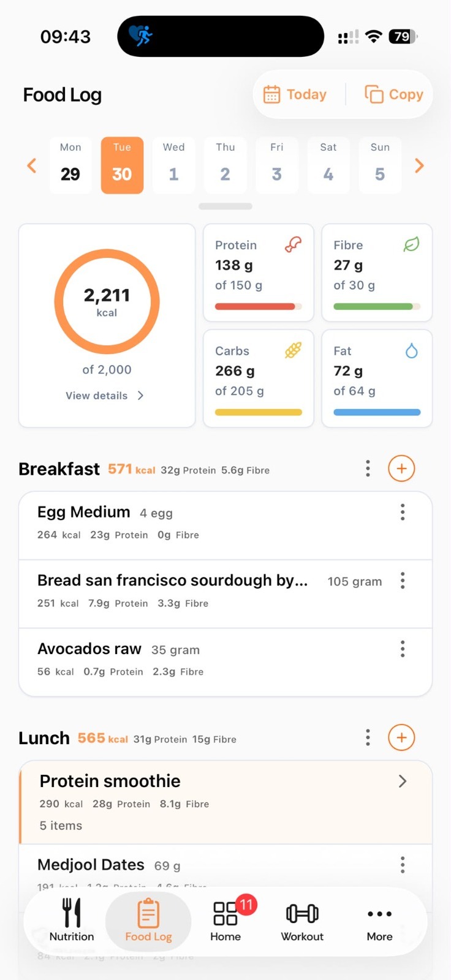Tap the Protein progress card

259,273
